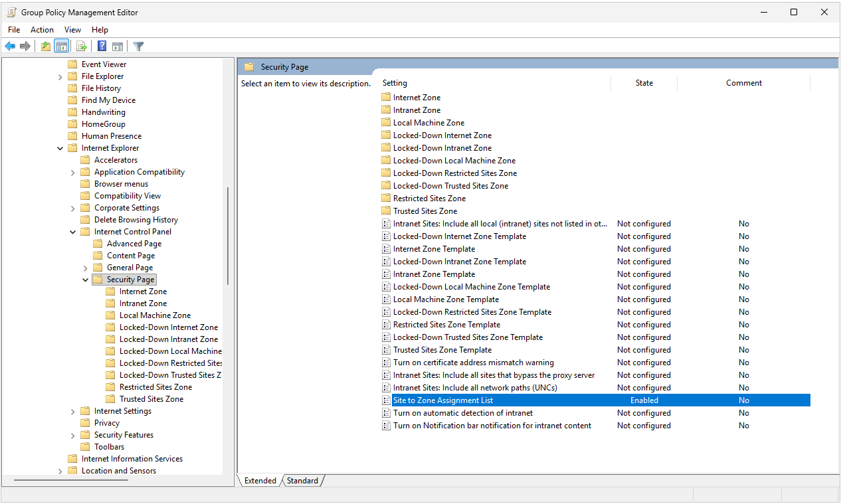Expand the File Explorer tree node
This screenshot has width=841, height=504.
[x=60, y=77]
